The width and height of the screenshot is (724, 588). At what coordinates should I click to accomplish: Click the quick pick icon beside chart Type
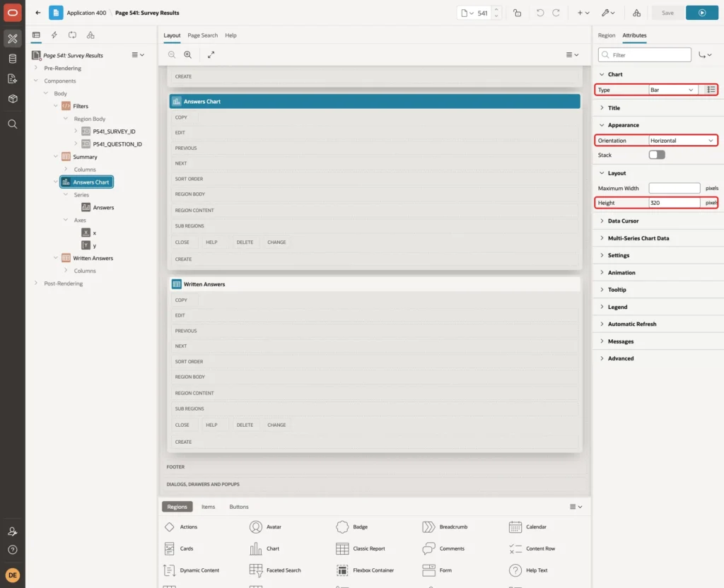[x=711, y=90]
